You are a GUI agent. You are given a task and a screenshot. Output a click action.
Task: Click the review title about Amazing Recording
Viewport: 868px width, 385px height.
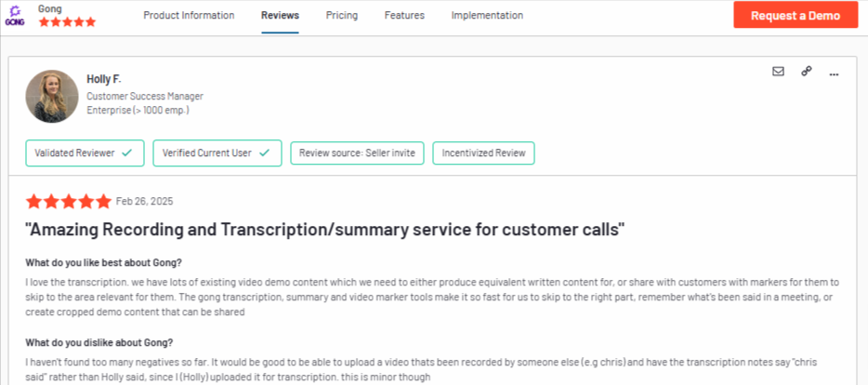pos(325,230)
